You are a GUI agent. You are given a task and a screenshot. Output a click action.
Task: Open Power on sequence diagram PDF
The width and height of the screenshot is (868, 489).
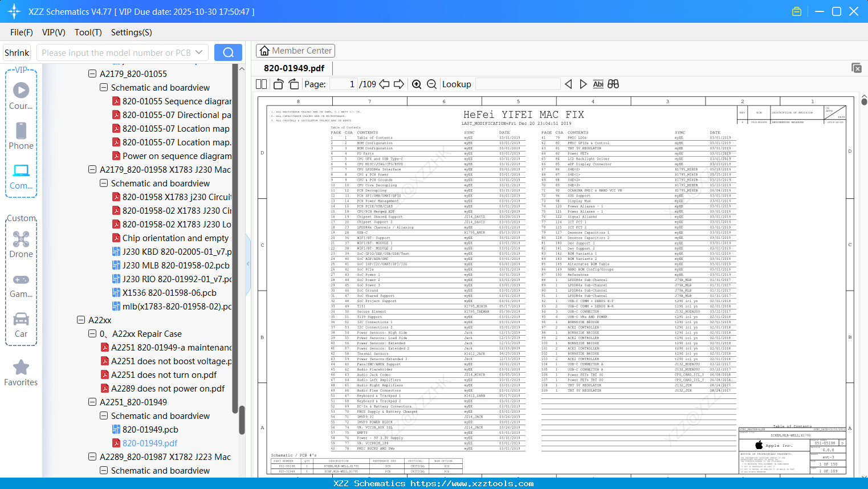172,156
